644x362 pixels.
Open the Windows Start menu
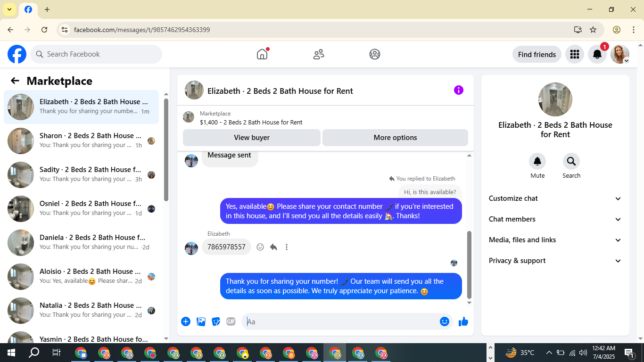(x=11, y=353)
